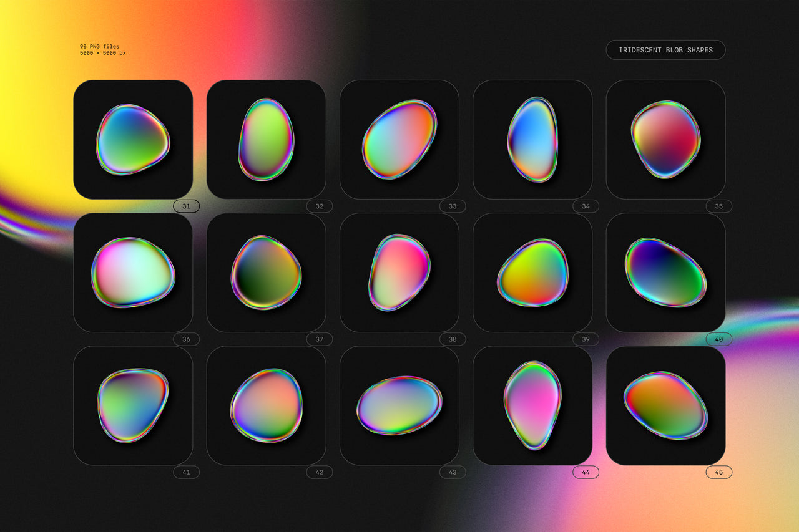Open blob shape 35 with red gradient
The height and width of the screenshot is (532, 799).
click(666, 138)
